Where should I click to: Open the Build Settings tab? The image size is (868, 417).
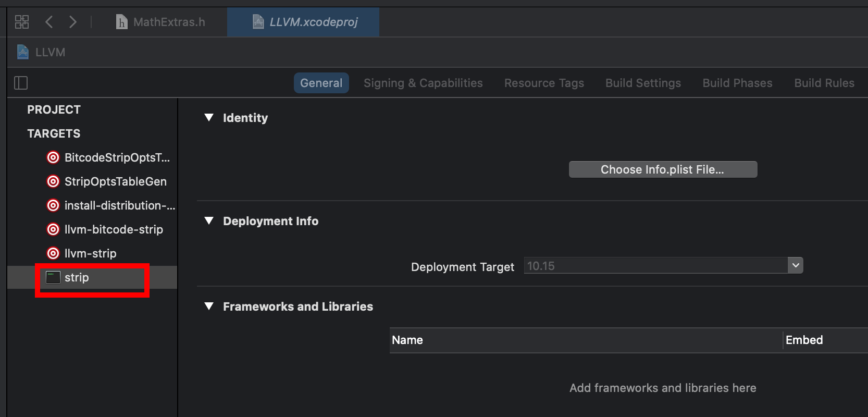[643, 83]
